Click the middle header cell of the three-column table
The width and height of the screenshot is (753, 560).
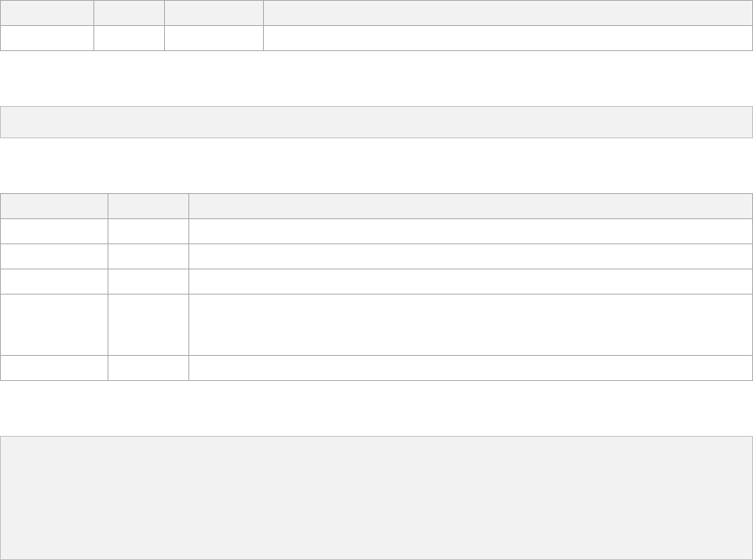click(x=148, y=206)
